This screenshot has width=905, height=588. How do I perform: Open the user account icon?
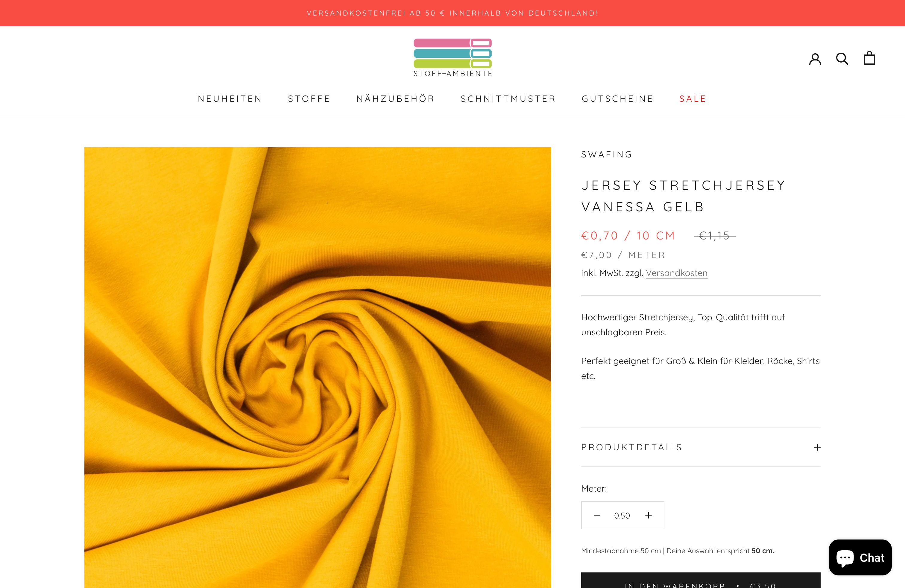point(815,59)
